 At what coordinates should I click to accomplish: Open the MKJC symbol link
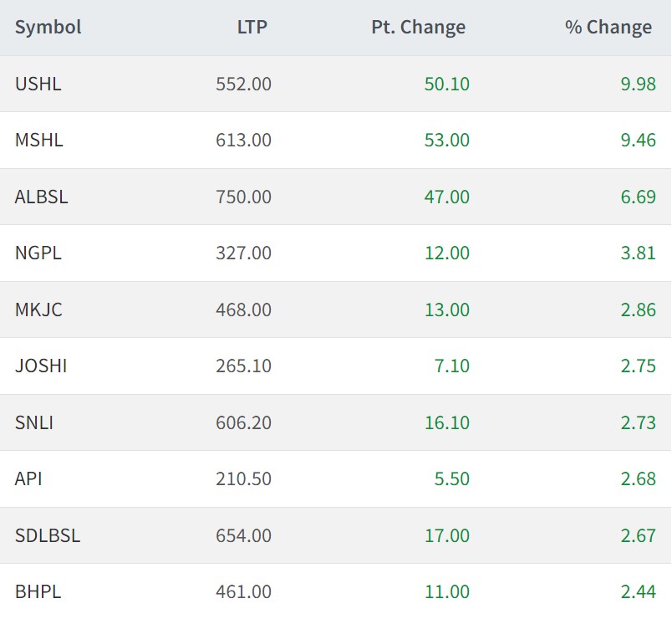(38, 309)
